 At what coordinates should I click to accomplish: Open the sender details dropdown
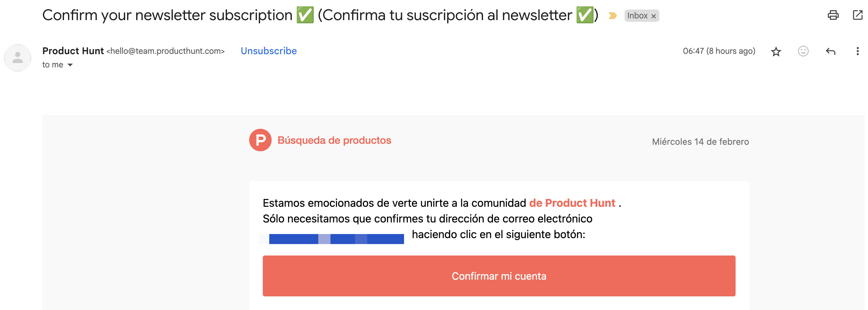coord(70,64)
